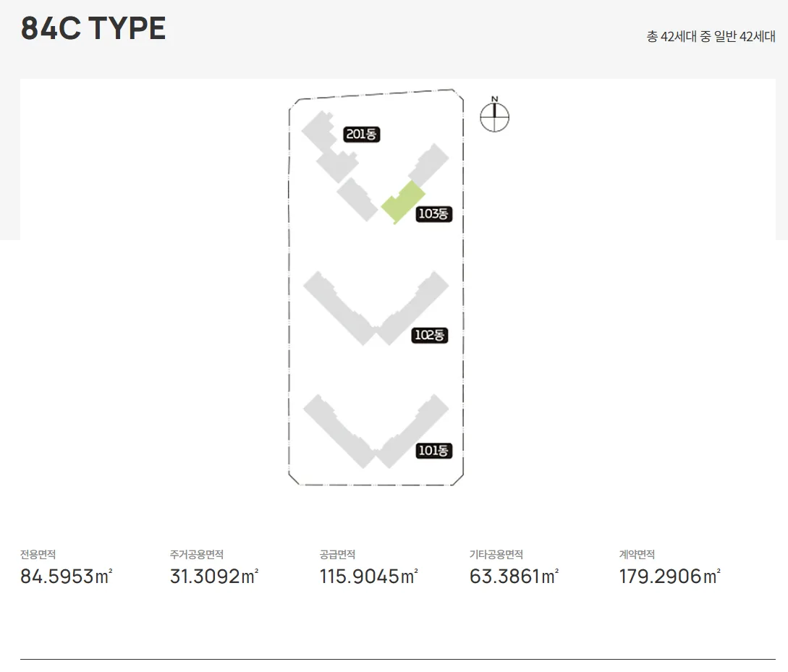
Task: Click the 기타공용면적 label
Action: coord(496,555)
